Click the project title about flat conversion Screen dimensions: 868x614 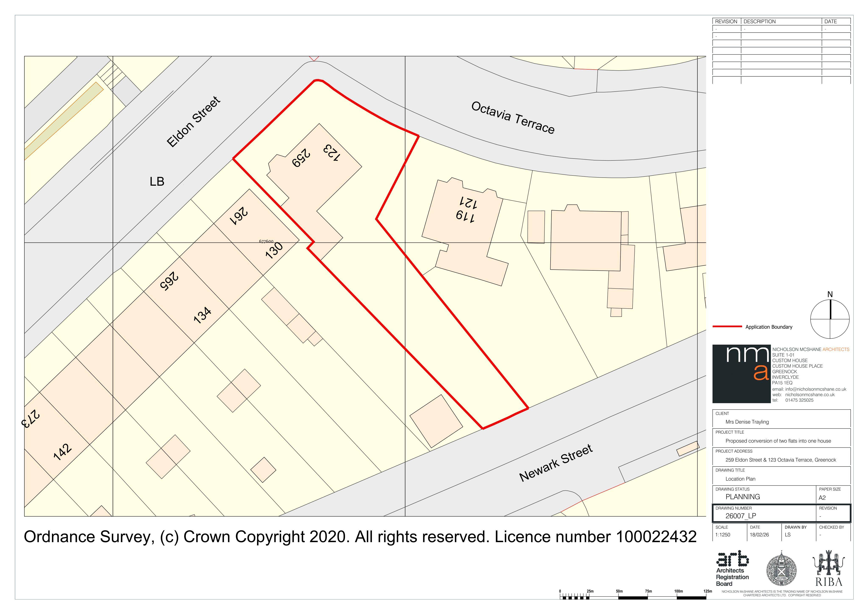(778, 440)
